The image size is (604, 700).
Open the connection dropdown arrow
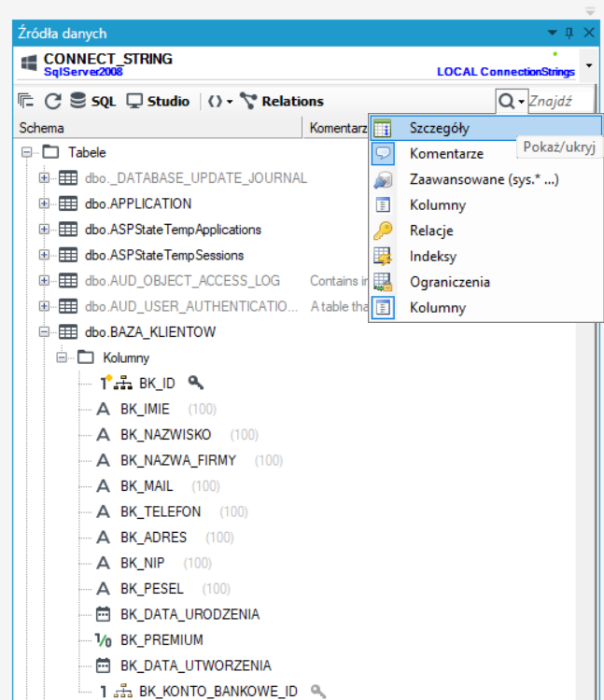(x=589, y=65)
